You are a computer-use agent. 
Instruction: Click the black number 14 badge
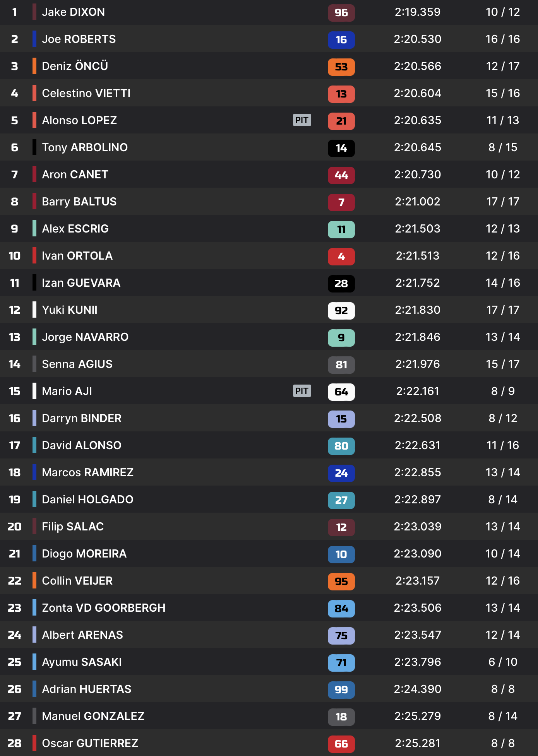pyautogui.click(x=341, y=148)
